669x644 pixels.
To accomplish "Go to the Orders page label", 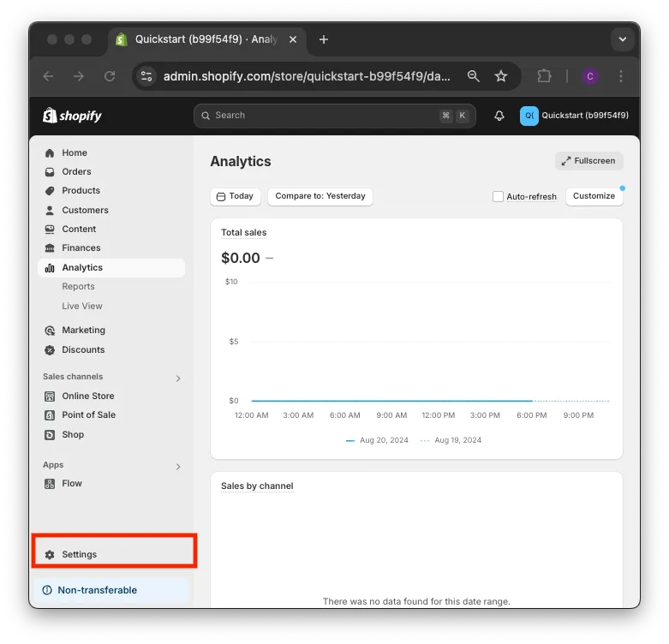I will (x=76, y=171).
